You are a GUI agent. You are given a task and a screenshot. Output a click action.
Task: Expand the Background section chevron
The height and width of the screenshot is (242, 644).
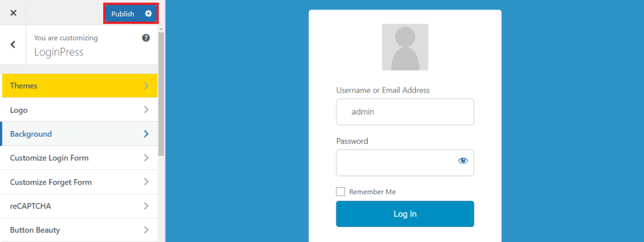tap(147, 134)
